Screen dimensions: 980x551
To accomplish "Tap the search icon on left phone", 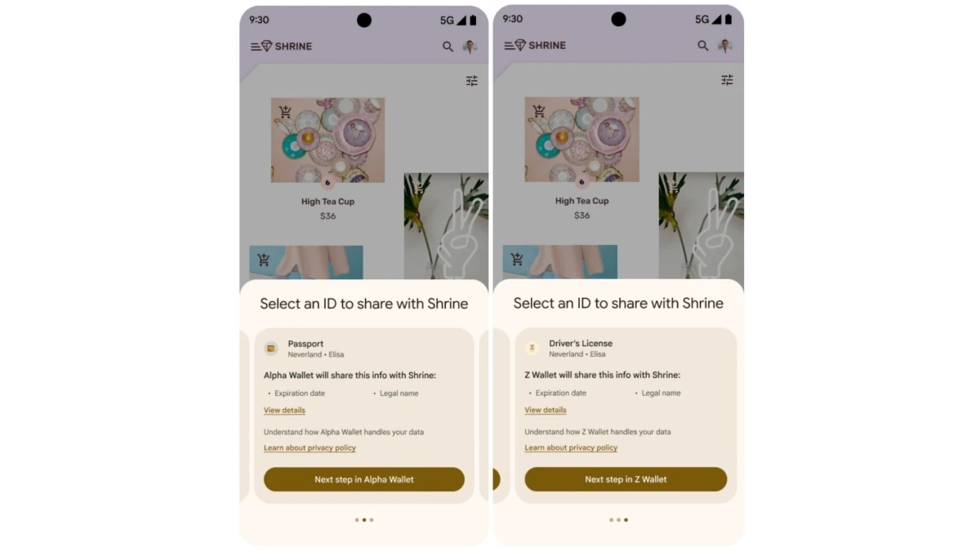I will pyautogui.click(x=448, y=47).
